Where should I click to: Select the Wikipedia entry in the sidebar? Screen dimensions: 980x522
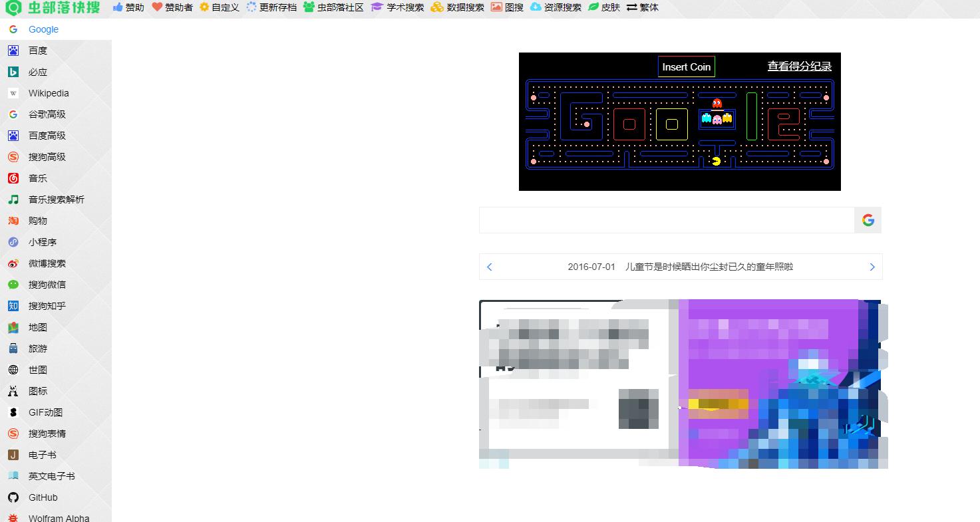(x=48, y=93)
